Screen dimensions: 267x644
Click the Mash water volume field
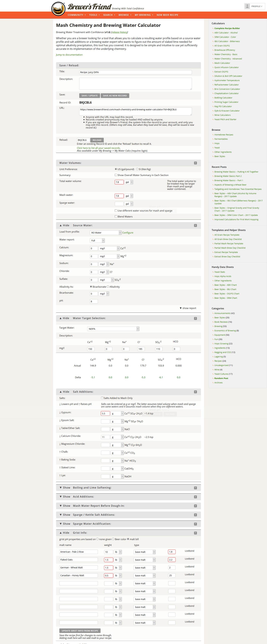coord(119,196)
